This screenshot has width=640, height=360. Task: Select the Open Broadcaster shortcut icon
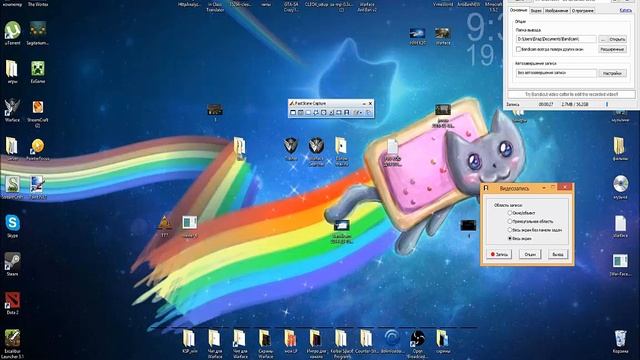tap(417, 343)
